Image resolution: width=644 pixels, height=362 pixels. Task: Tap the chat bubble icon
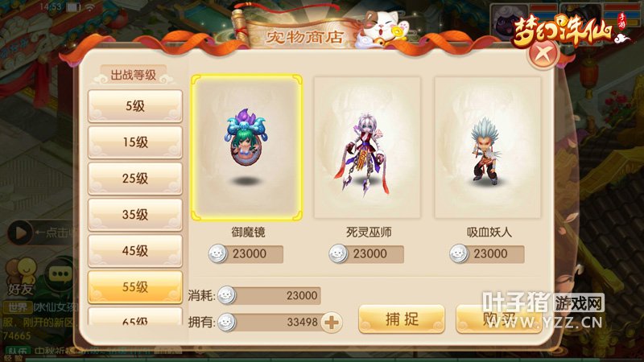[x=60, y=274]
